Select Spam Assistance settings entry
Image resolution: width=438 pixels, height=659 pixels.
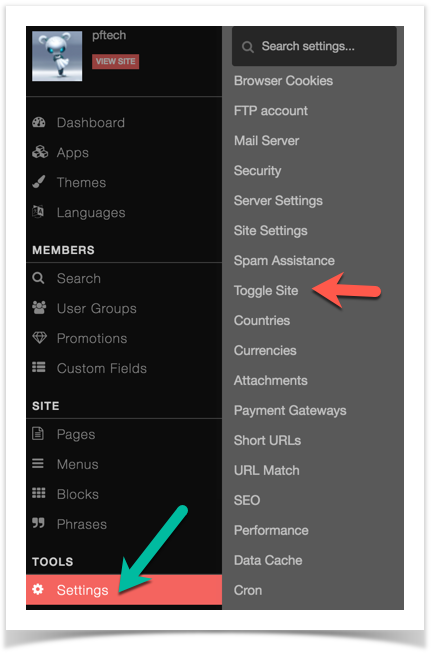[284, 261]
